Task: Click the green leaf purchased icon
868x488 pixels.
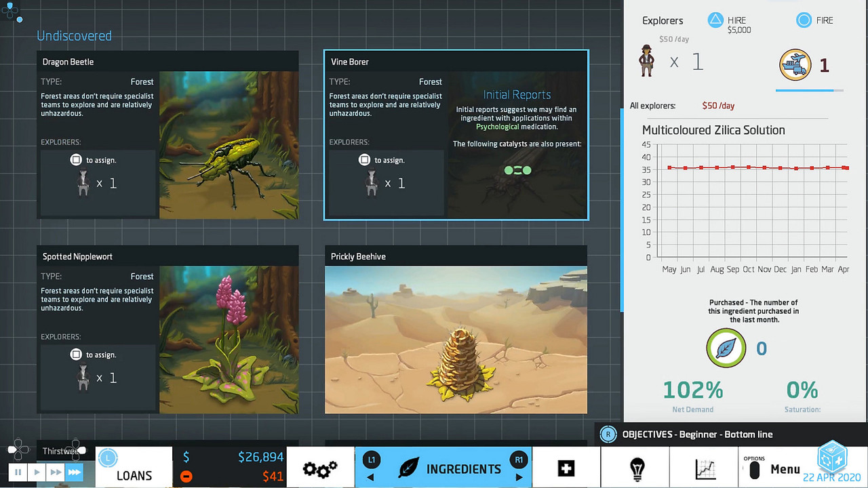Action: [x=725, y=348]
